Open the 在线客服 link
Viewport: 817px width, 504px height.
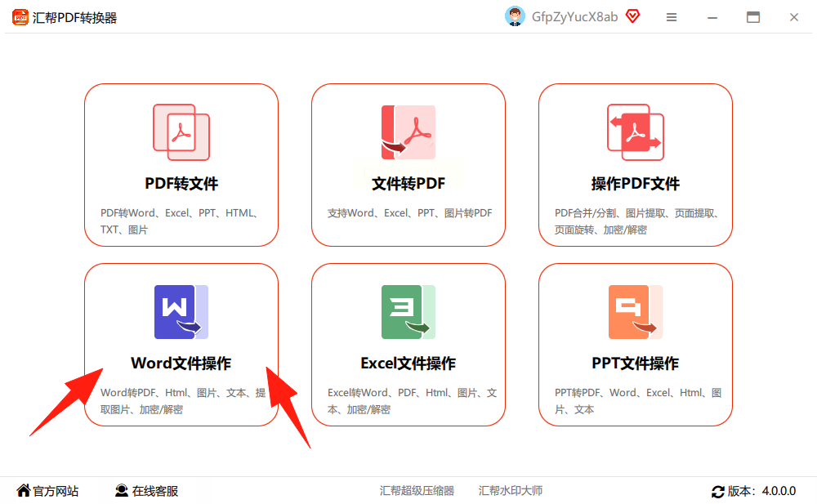pos(155,491)
